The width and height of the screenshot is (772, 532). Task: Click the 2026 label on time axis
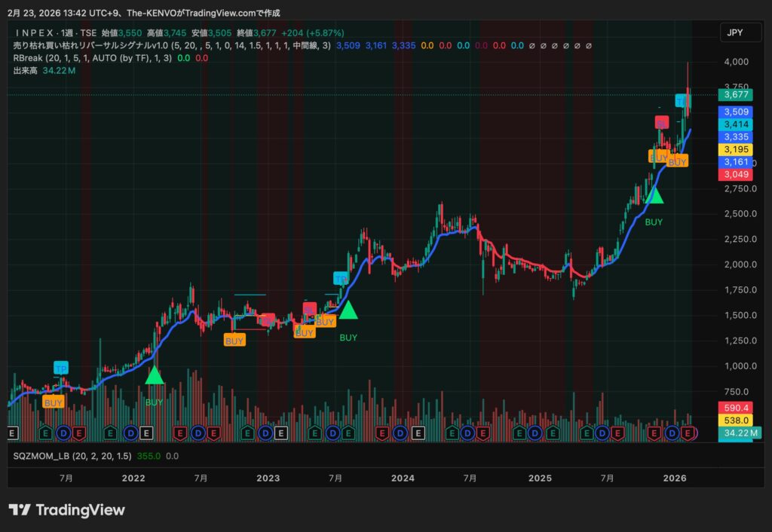675,478
